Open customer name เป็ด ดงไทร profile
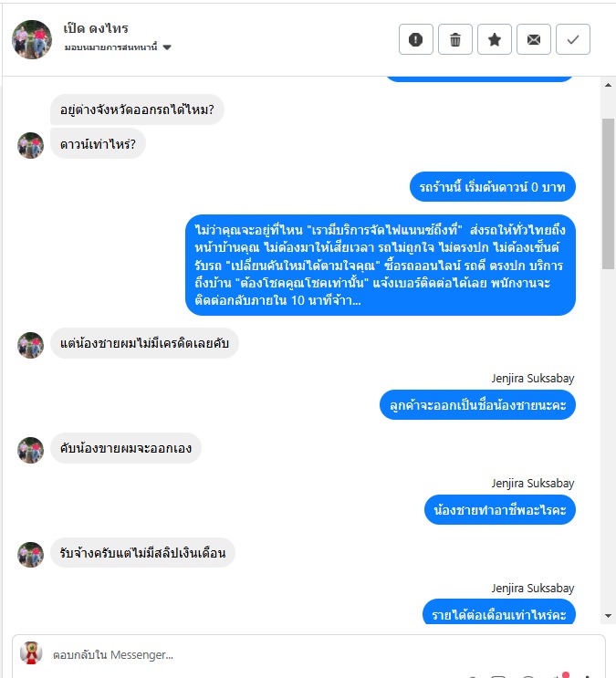Viewport: 616px width, 678px height. click(96, 28)
